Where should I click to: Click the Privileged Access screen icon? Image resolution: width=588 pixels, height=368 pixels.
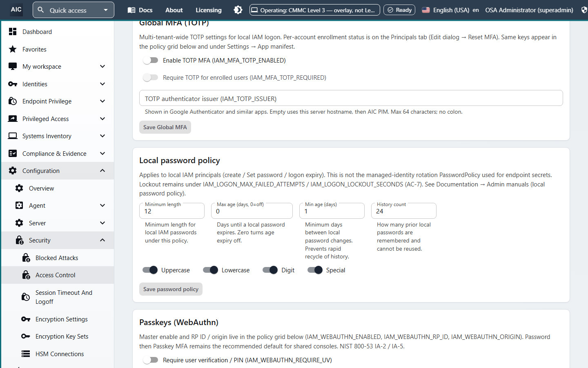[13, 119]
